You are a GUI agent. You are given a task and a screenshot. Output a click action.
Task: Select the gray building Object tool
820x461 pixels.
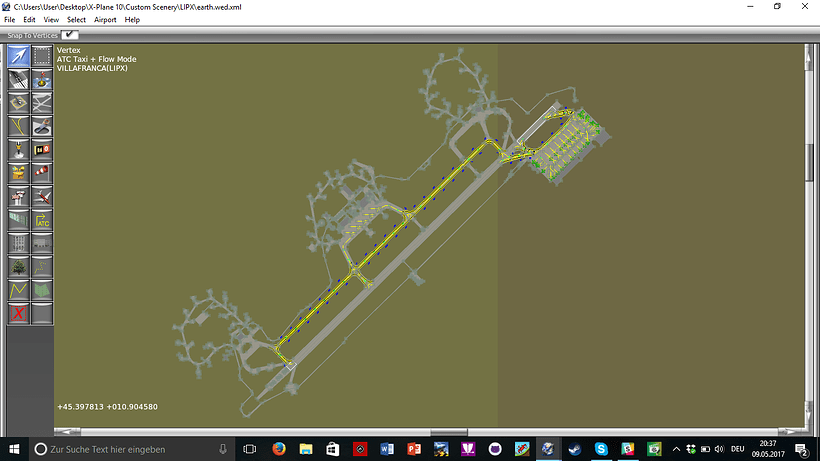tap(18, 244)
